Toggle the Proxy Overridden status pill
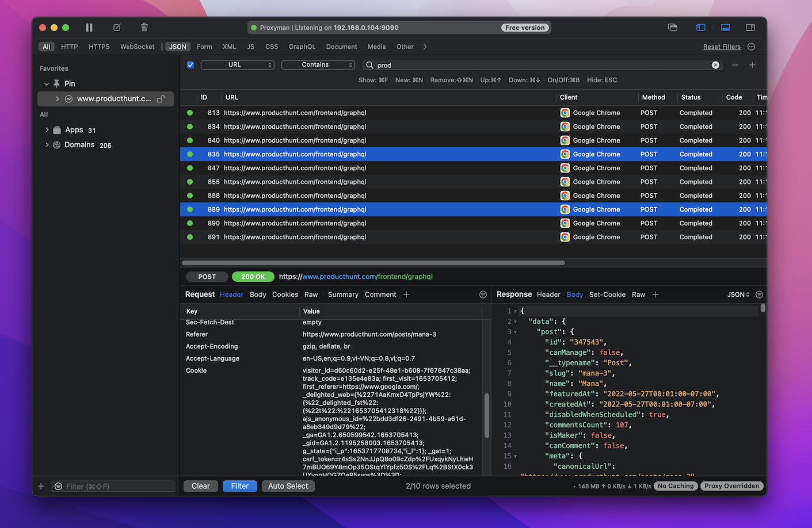 click(732, 486)
